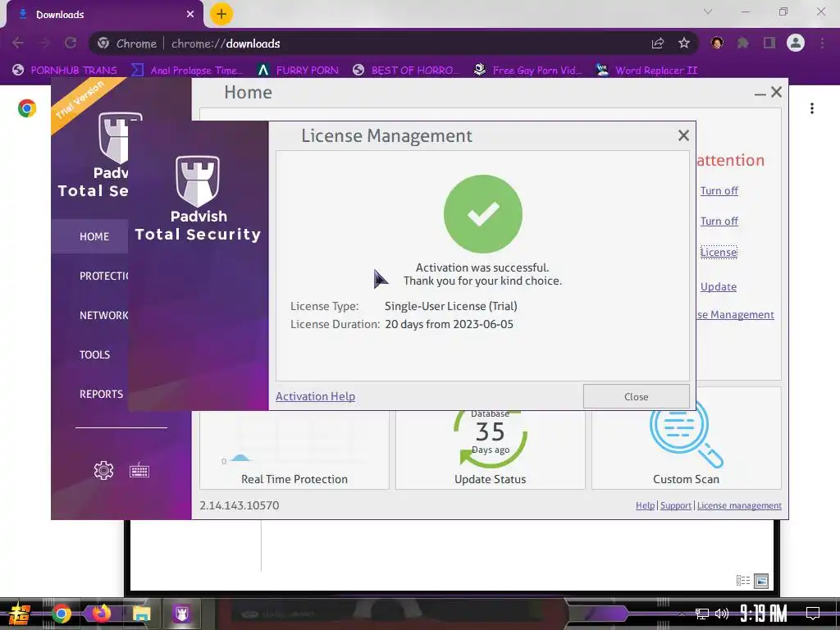Image resolution: width=840 pixels, height=630 pixels.
Task: Open the virtual keyboard icon in Padvish sidebar
Action: click(139, 470)
